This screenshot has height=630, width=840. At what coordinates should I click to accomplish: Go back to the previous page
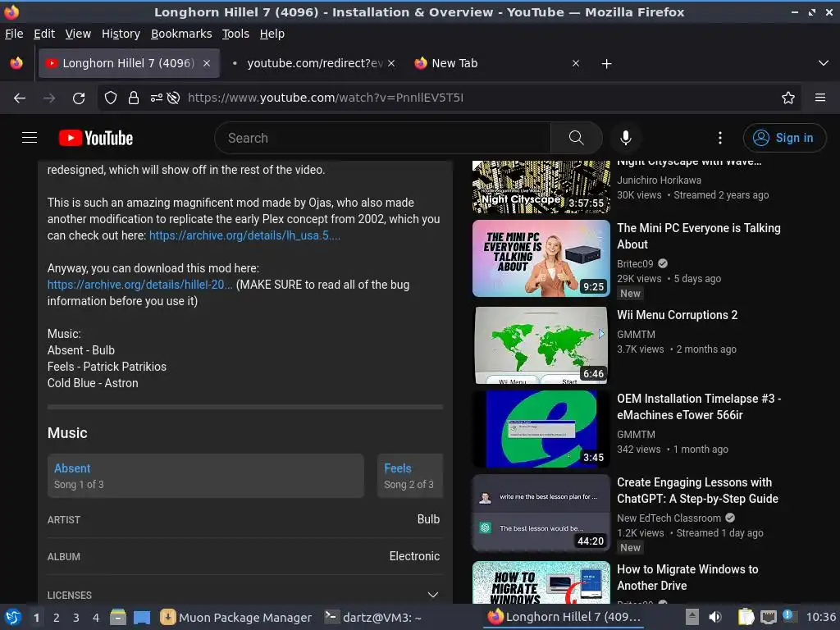(x=20, y=98)
